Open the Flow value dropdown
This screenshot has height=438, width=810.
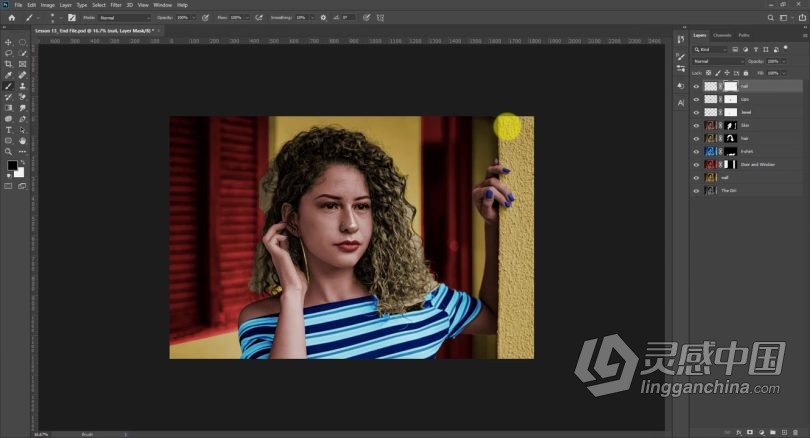[247, 18]
